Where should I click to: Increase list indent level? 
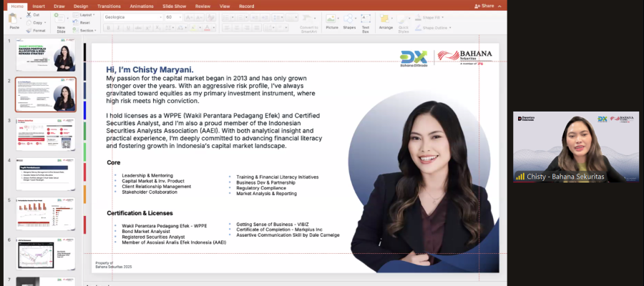coord(265,17)
